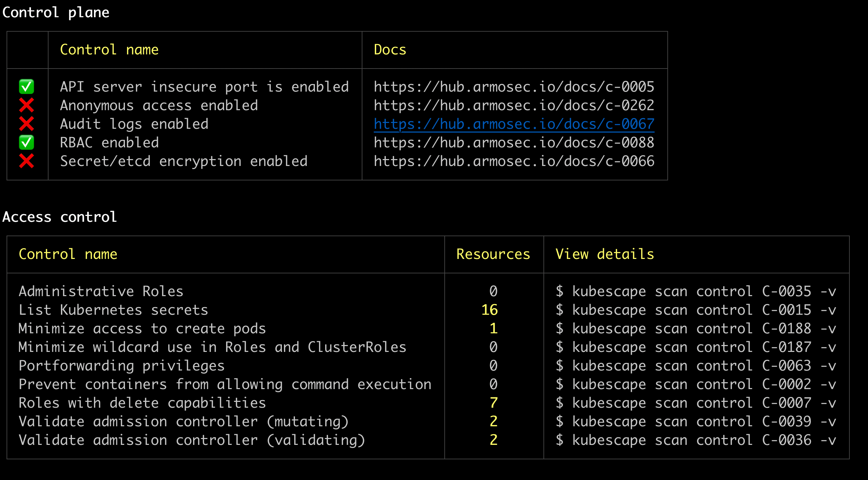Image resolution: width=868 pixels, height=480 pixels.
Task: Click the Portforwarding privileges row name
Action: 121,366
